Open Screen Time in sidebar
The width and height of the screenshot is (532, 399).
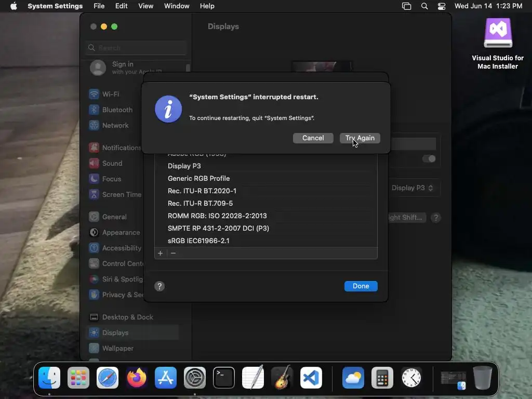115,194
